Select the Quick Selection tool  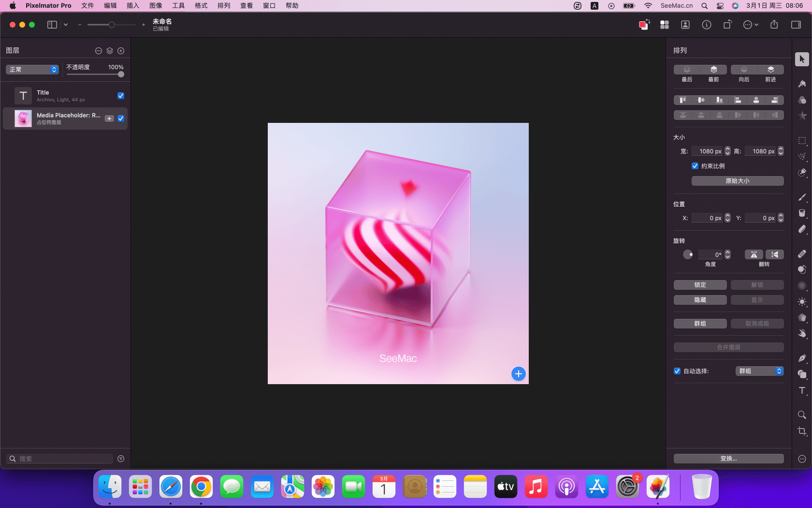[x=802, y=172]
